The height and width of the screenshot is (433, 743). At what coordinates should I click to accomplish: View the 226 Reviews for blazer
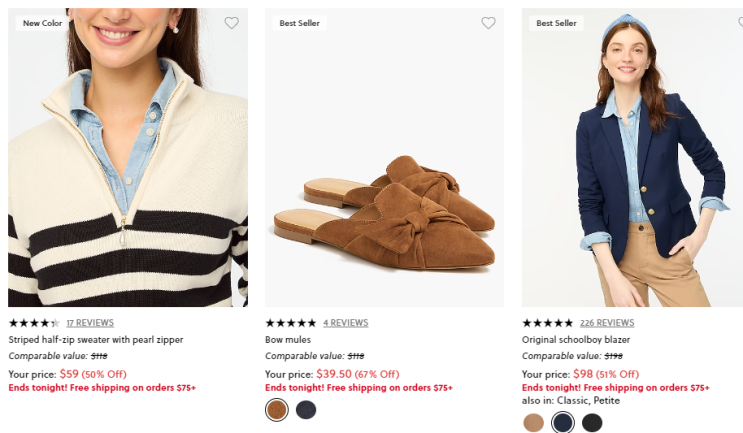pyautogui.click(x=606, y=323)
